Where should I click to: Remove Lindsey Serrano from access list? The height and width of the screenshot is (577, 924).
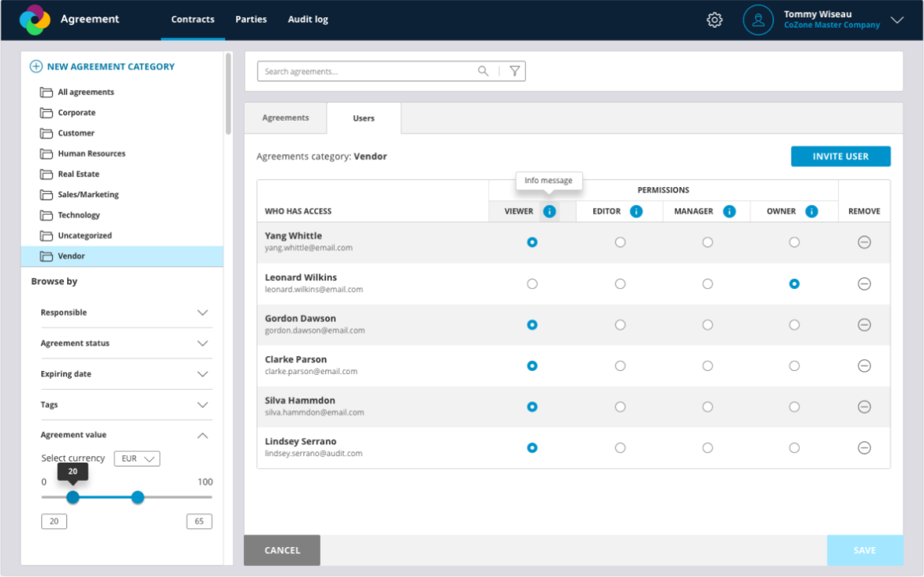point(864,448)
